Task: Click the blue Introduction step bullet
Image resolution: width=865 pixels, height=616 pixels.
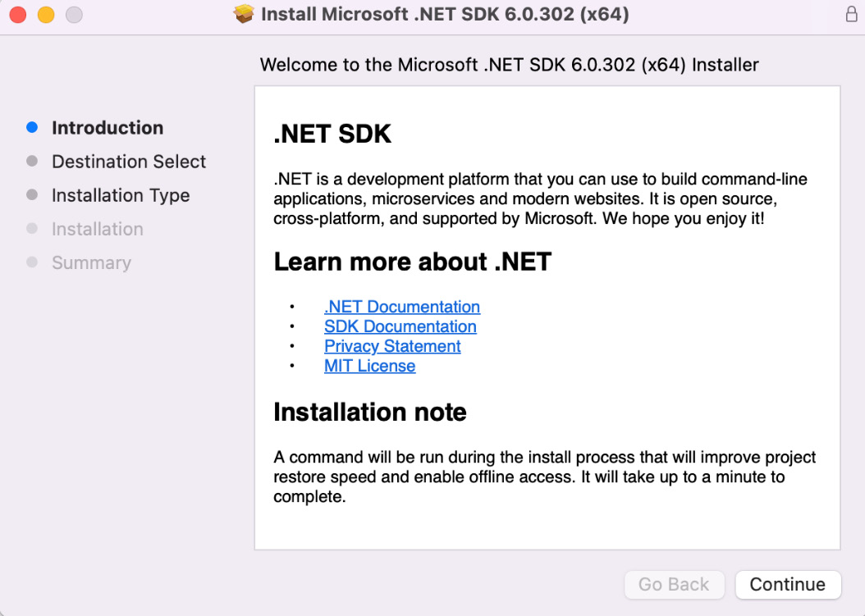Action: [x=32, y=127]
